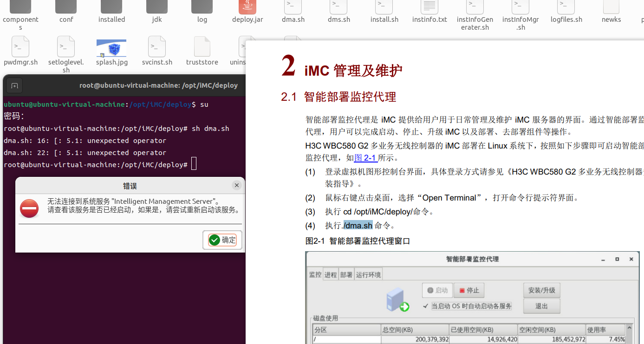Select the deploy.jar file icon
This screenshot has height=344, width=644.
tap(247, 7)
